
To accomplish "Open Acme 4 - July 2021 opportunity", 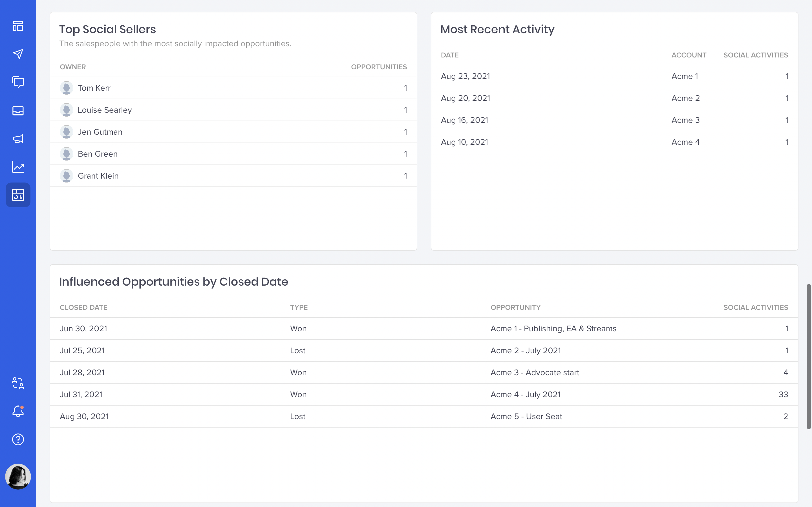I will tap(525, 394).
